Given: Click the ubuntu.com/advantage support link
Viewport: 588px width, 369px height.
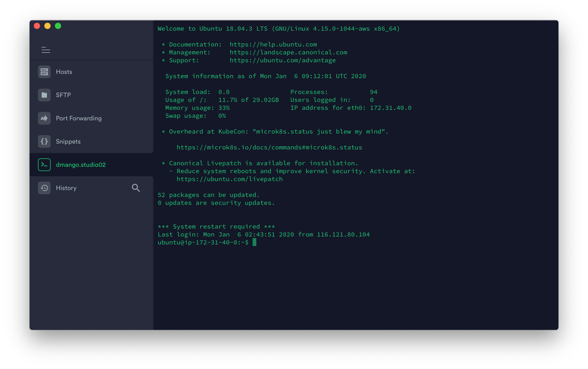Looking at the screenshot, I should (x=282, y=60).
